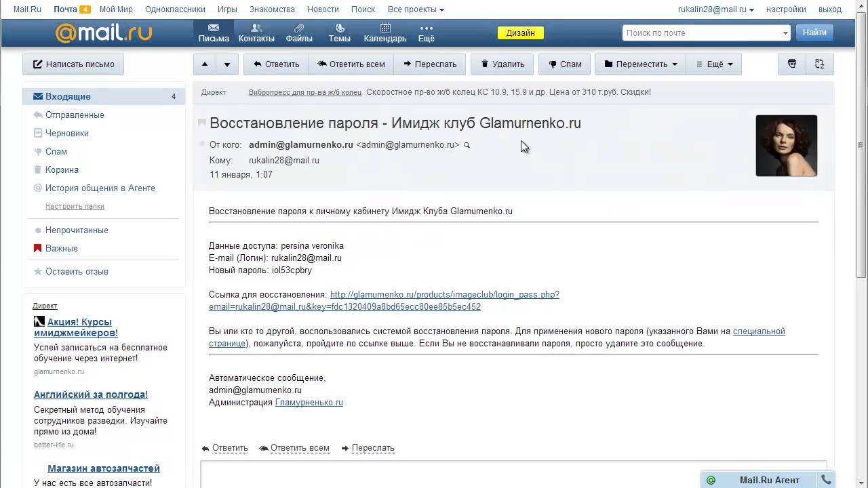Open the Mail.Ru Агент bar
This screenshot has width=868, height=488.
point(759,480)
